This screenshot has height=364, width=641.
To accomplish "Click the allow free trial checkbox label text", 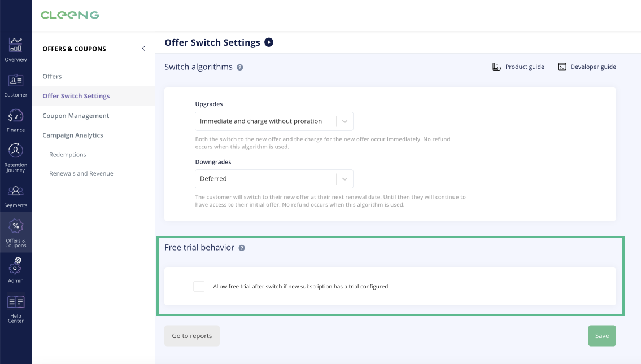I will (300, 286).
